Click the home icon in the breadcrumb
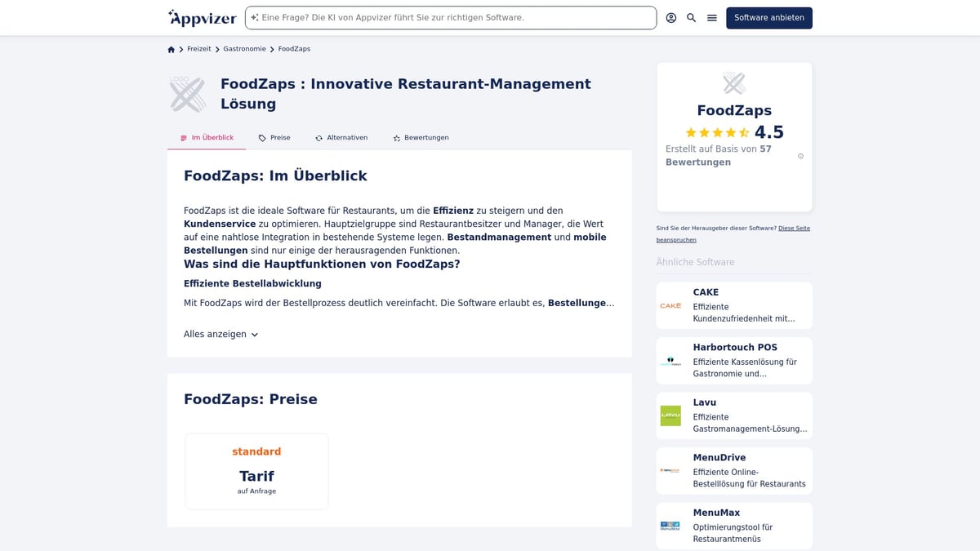 (x=171, y=49)
